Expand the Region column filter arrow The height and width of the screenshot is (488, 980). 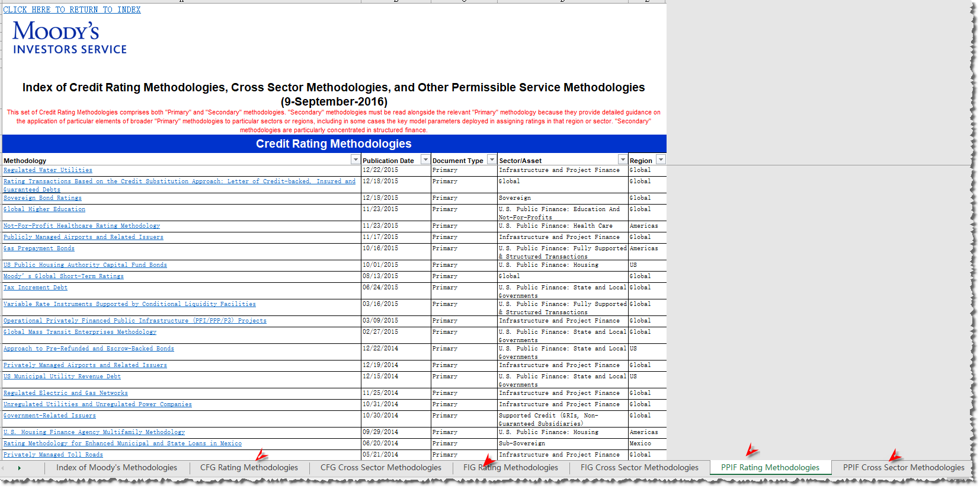661,160
